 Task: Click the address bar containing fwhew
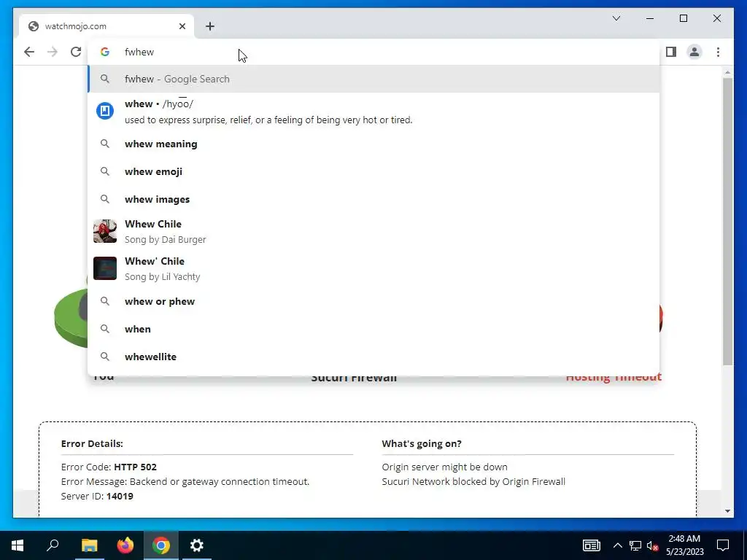pos(374,52)
